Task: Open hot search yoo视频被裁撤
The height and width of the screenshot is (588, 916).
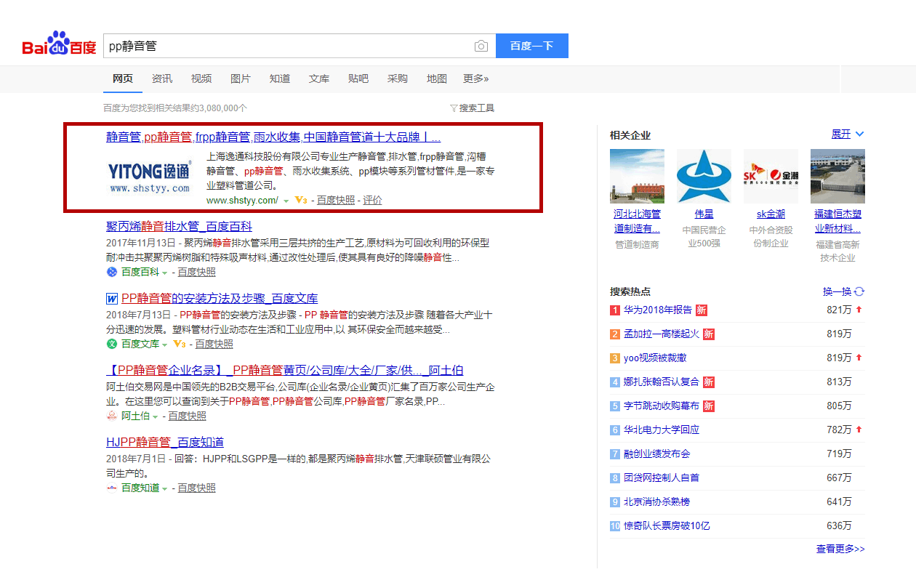Action: click(655, 358)
